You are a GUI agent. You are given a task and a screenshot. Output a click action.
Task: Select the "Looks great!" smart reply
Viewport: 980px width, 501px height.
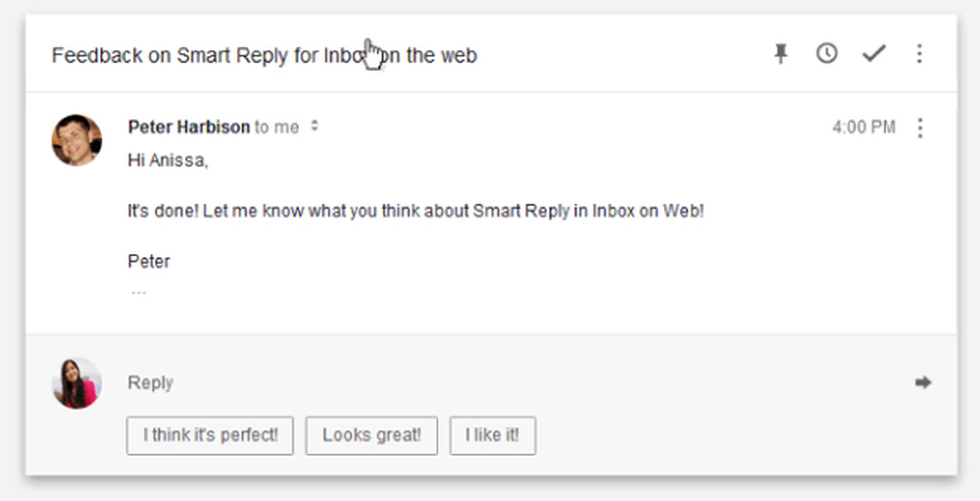click(371, 436)
